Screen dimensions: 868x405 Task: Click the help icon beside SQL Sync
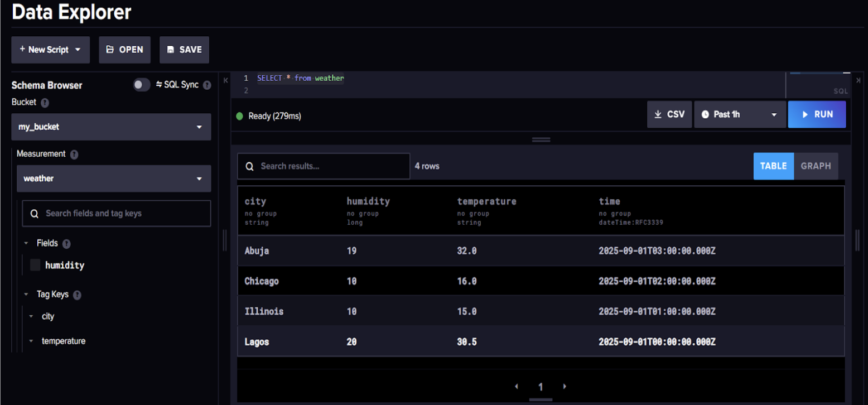tap(207, 84)
